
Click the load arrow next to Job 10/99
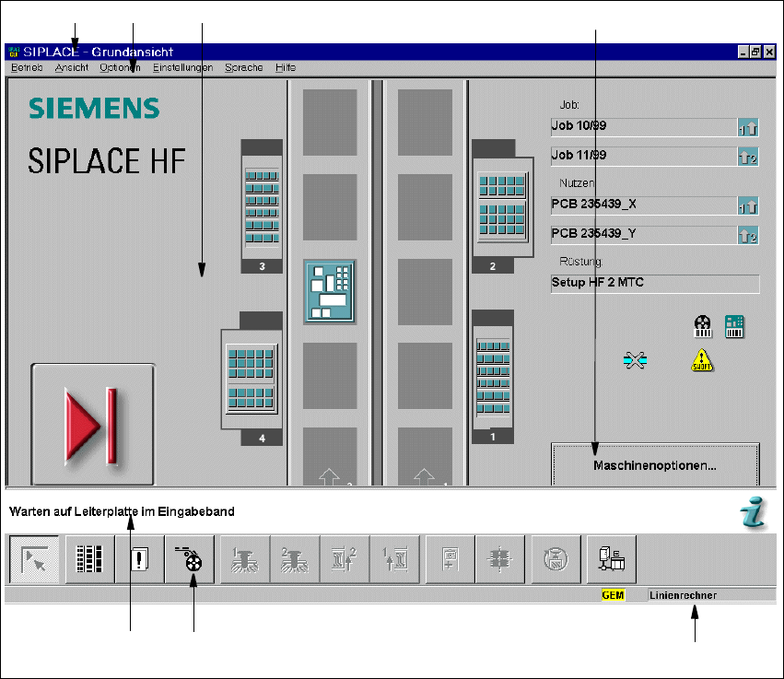748,128
